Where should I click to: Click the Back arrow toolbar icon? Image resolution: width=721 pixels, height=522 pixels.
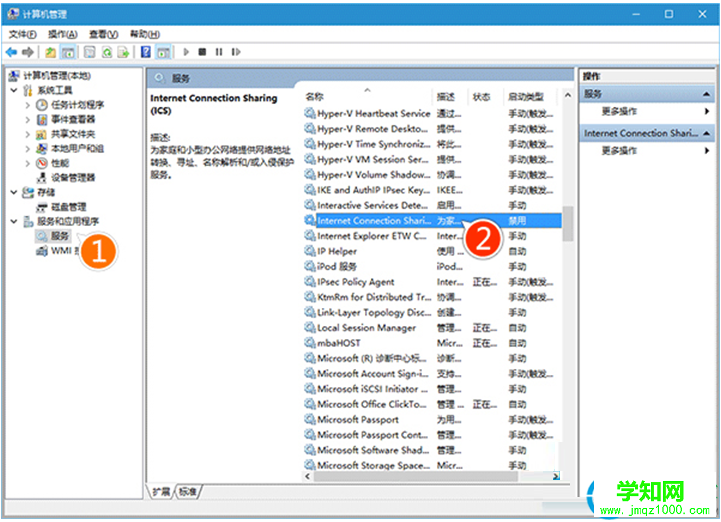11,52
